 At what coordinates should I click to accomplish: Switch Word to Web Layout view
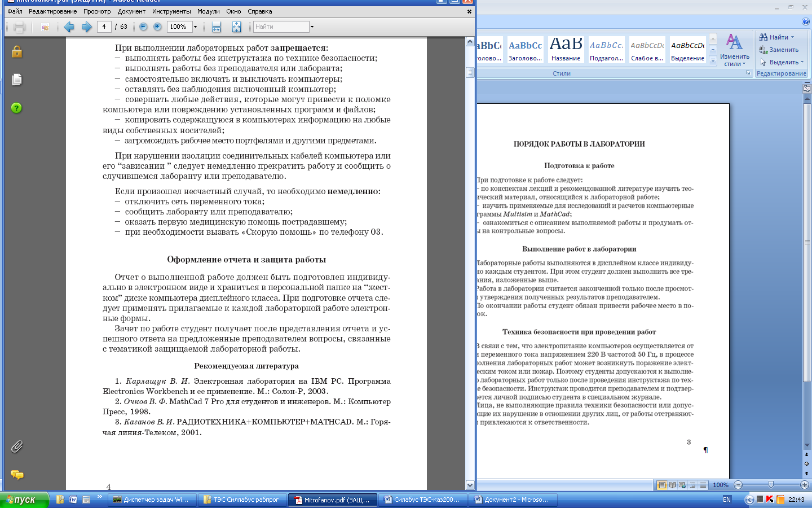(x=682, y=485)
